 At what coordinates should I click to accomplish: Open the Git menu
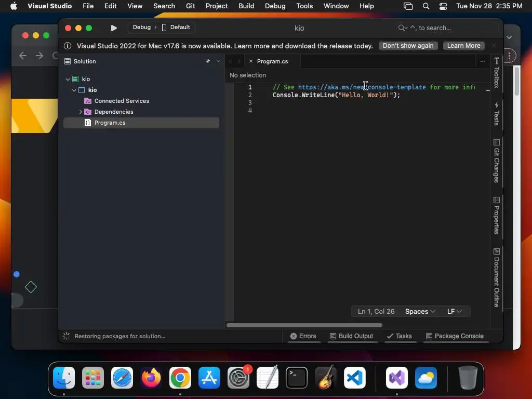[190, 6]
